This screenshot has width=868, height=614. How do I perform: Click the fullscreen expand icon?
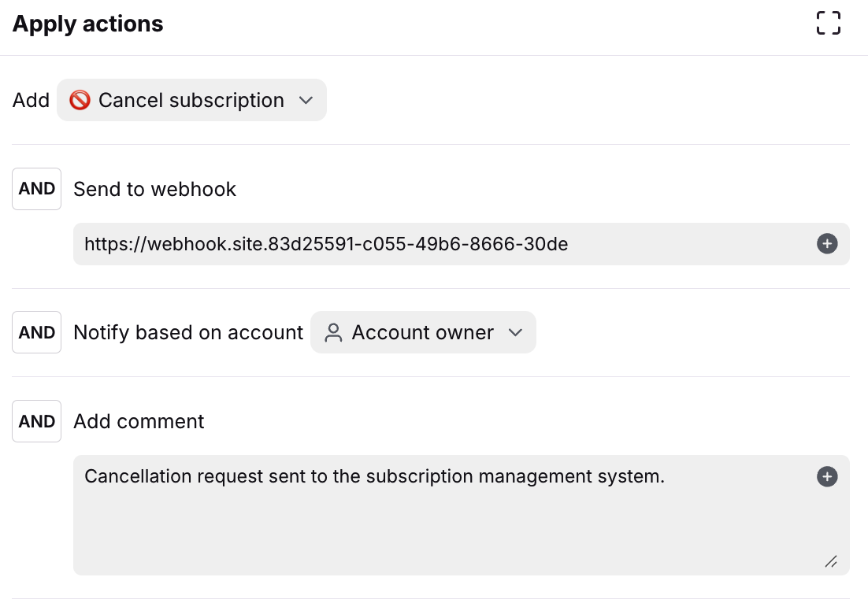tap(829, 24)
